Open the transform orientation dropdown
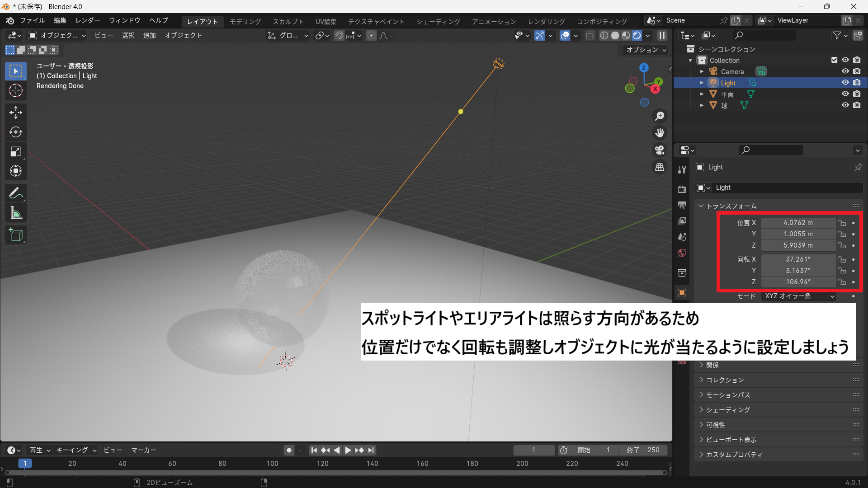 point(288,35)
